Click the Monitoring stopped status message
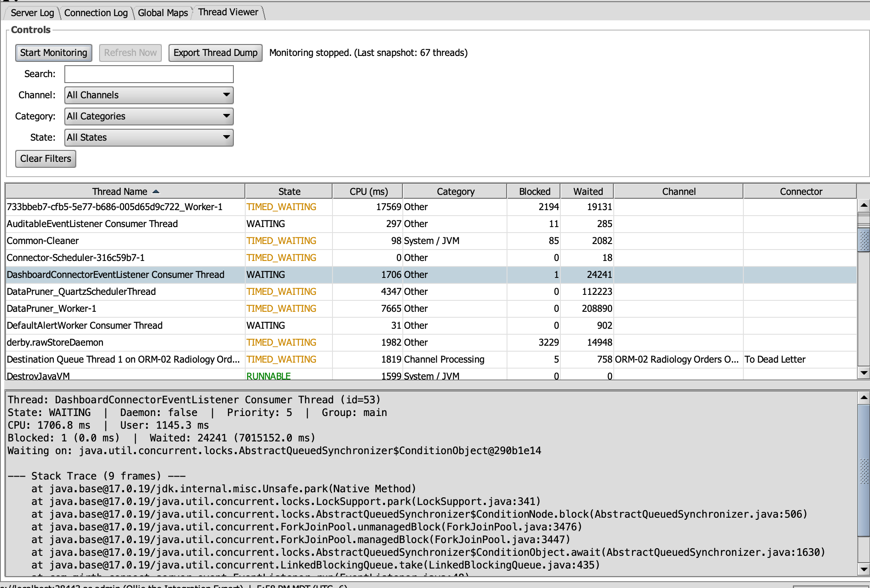The height and width of the screenshot is (588, 870). (x=369, y=53)
